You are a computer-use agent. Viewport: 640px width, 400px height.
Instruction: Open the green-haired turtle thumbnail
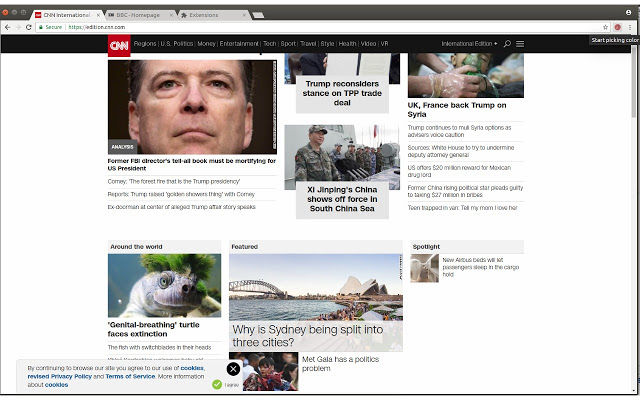coord(165,285)
